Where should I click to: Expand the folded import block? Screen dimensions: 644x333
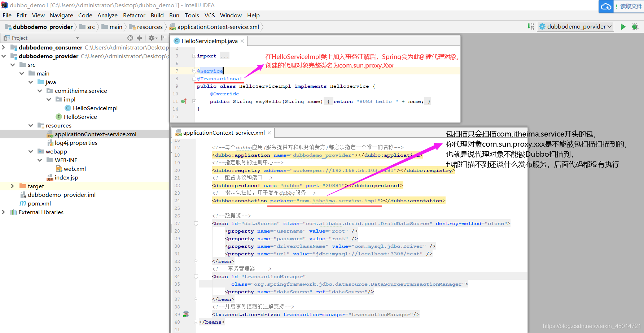(x=194, y=56)
